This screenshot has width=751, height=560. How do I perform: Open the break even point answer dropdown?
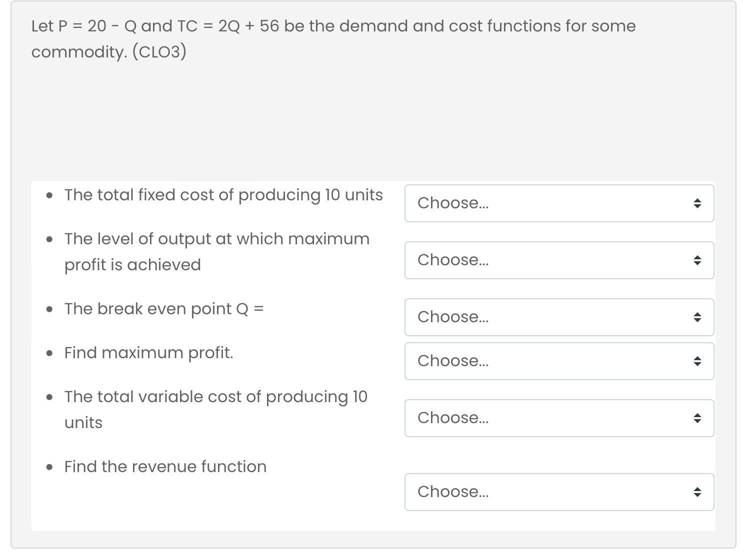[559, 317]
